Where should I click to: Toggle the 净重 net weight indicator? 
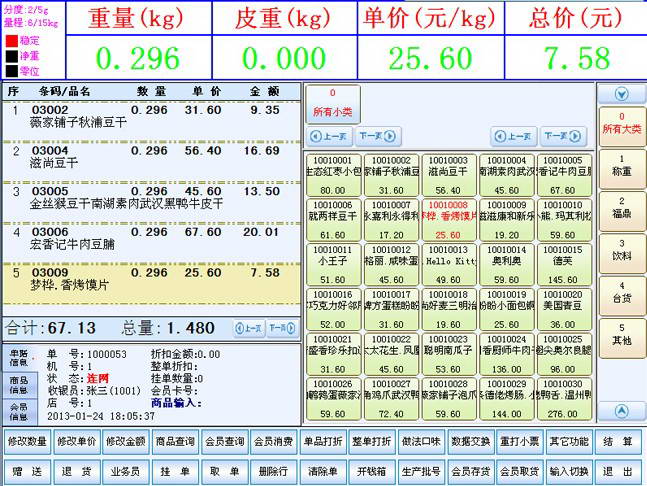pyautogui.click(x=11, y=56)
